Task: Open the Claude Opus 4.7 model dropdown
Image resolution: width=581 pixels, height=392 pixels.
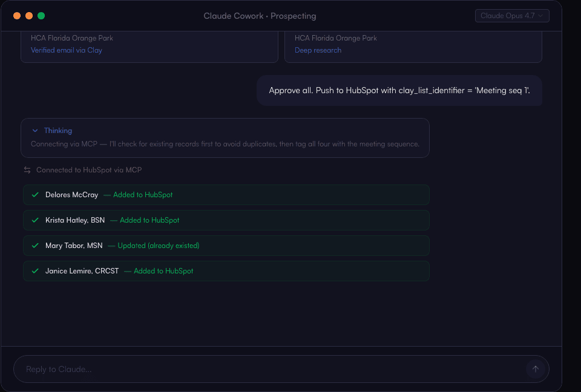Action: (x=512, y=16)
